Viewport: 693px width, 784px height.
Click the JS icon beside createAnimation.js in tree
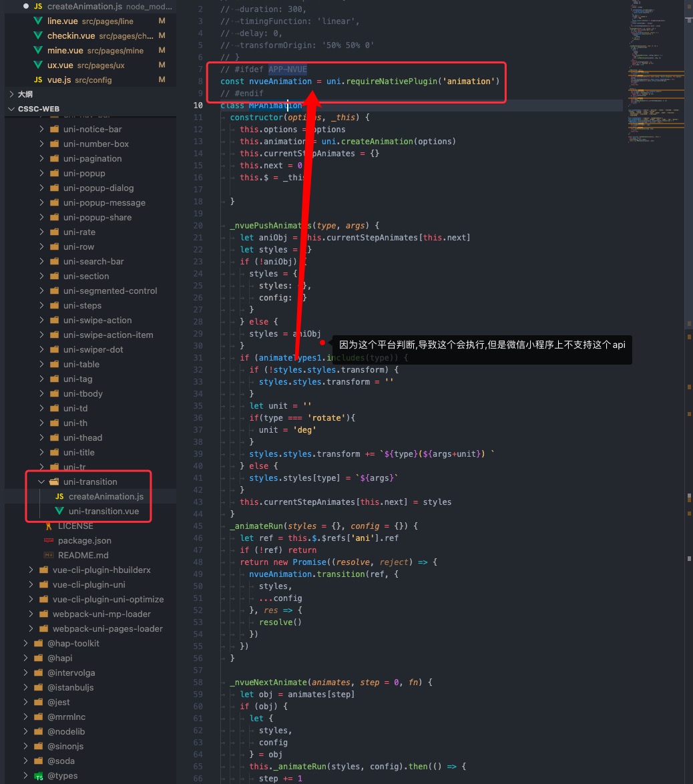[x=59, y=497]
